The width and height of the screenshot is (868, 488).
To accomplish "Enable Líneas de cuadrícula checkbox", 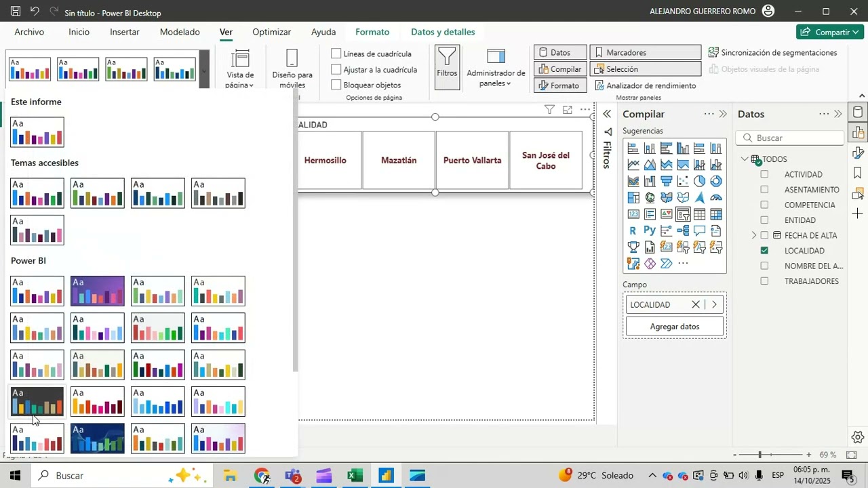I will pyautogui.click(x=336, y=54).
